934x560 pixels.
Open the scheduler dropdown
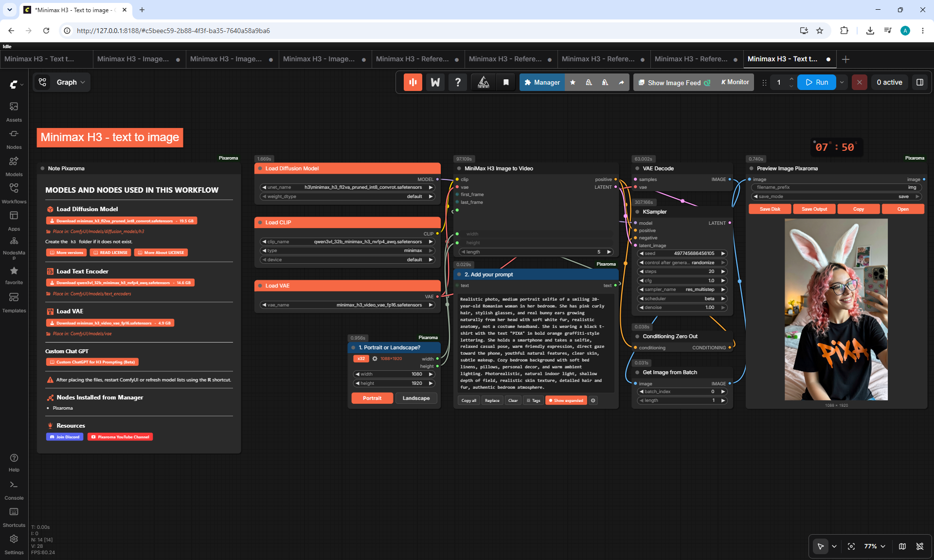[682, 299]
